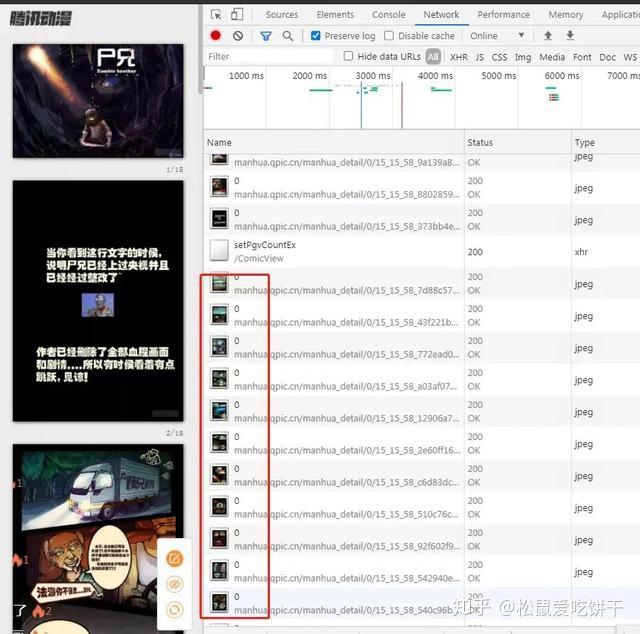Open the Online throttling dropdown
This screenshot has width=640, height=634.
pos(497,36)
